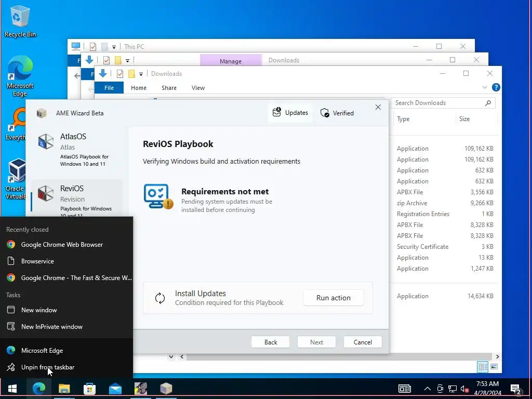Open the notification center icon
The height and width of the screenshot is (399, 532).
point(516,389)
